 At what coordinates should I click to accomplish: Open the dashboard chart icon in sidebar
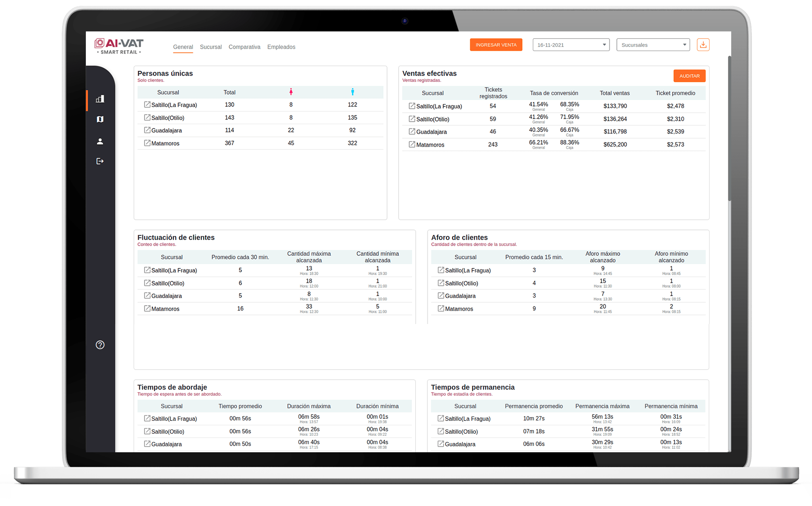pyautogui.click(x=100, y=99)
